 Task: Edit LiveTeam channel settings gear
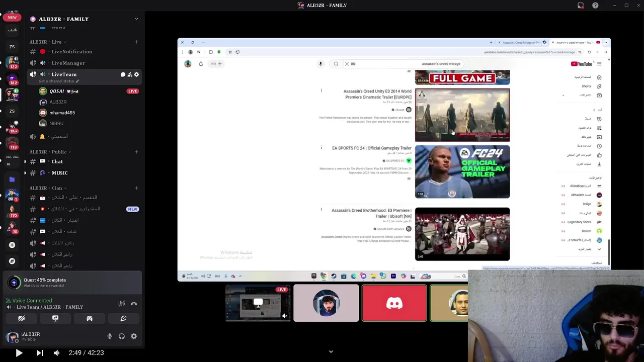coord(136,74)
